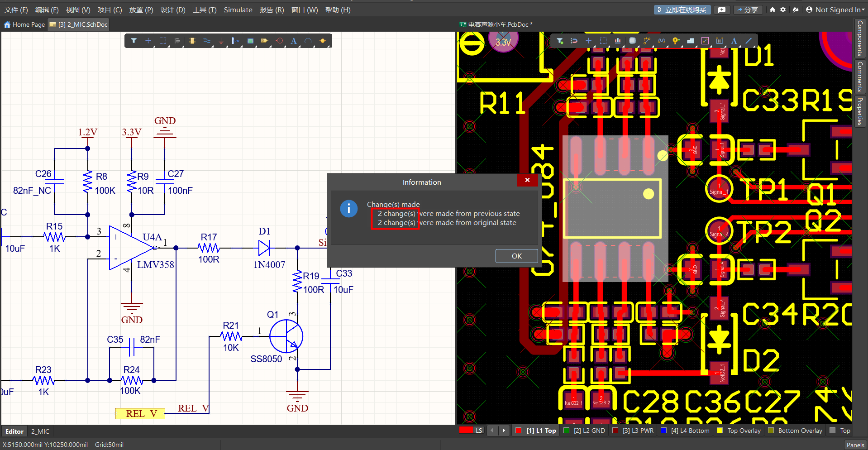Click the PCB interactive routing icon
868x450 pixels.
647,41
